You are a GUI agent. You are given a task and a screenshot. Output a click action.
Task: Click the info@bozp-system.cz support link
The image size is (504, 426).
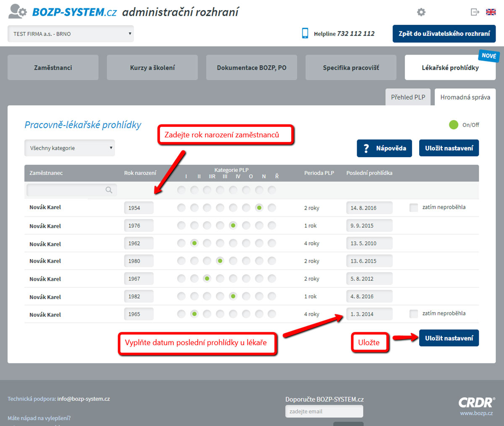point(84,399)
